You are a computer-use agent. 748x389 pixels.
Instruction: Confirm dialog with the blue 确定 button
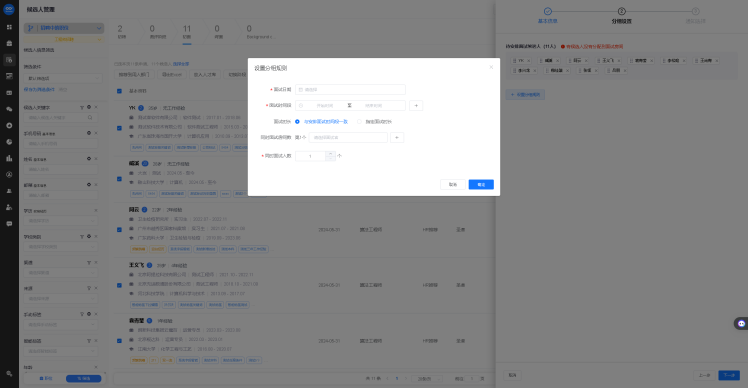[481, 185]
